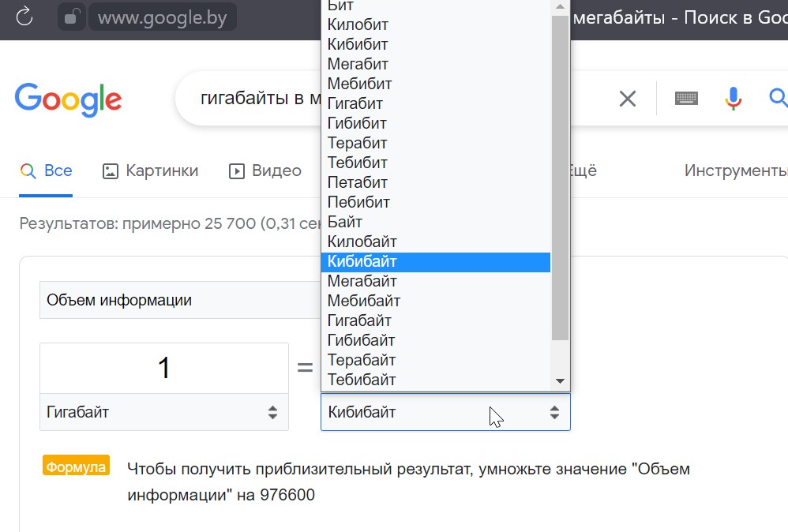Open the Инструменты search tools
788x532 pixels.
pyautogui.click(x=735, y=170)
